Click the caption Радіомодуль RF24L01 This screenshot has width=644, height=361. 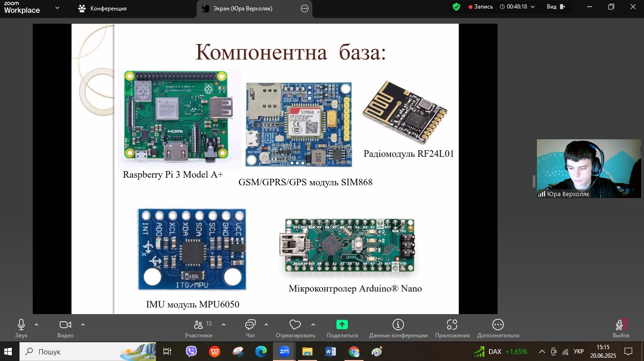point(409,153)
